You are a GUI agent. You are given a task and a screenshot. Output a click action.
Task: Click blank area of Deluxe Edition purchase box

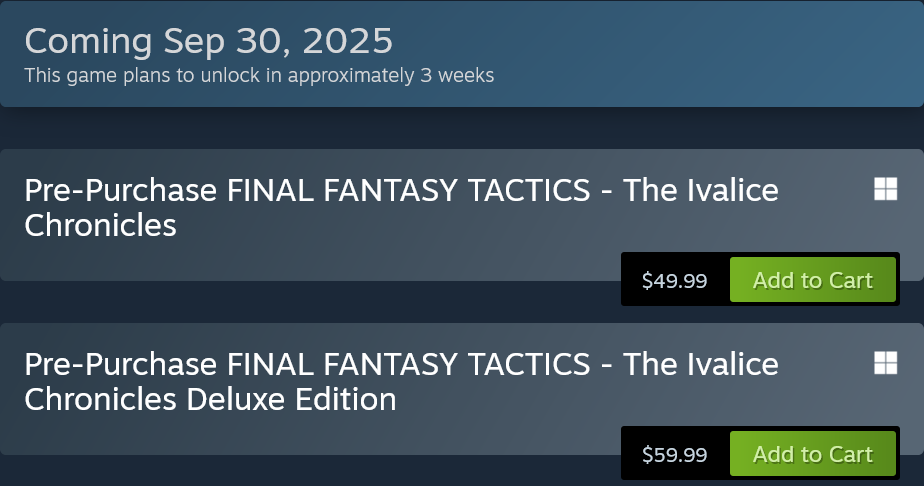[300, 435]
